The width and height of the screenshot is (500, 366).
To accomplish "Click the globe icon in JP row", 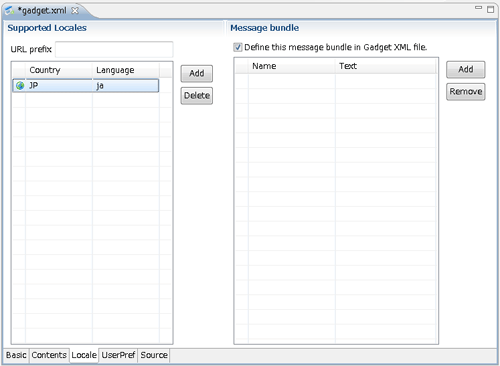I will (x=20, y=86).
